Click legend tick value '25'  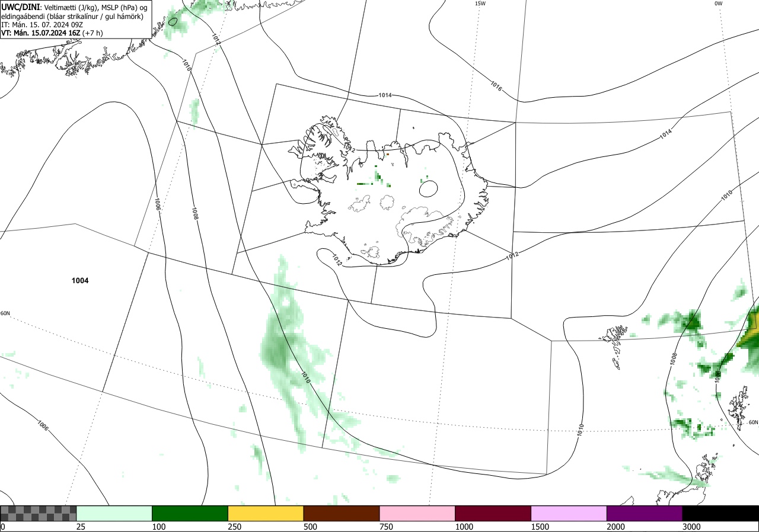(x=81, y=527)
